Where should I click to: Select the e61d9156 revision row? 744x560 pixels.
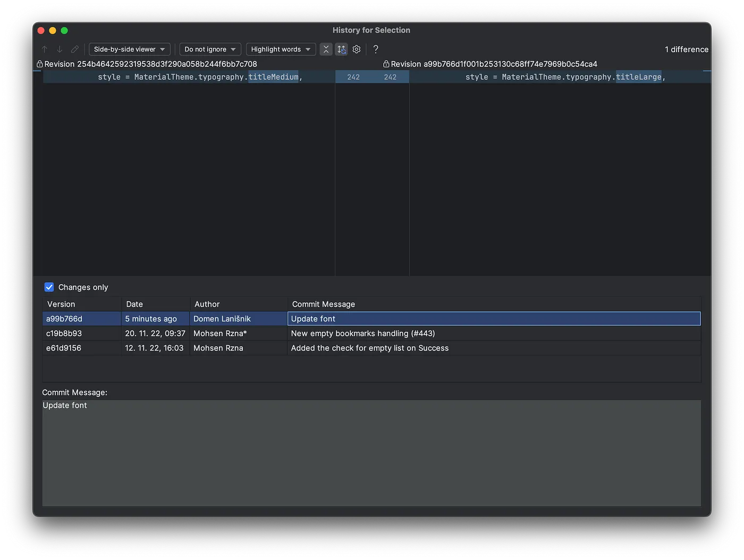(64, 348)
